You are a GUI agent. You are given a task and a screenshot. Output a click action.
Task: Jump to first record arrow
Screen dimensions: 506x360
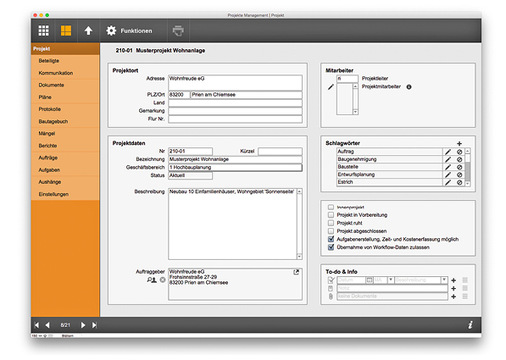(37, 325)
